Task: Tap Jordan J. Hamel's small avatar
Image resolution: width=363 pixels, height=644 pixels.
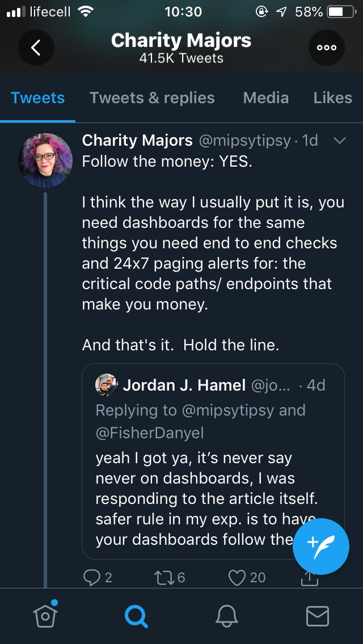Action: coord(106,385)
